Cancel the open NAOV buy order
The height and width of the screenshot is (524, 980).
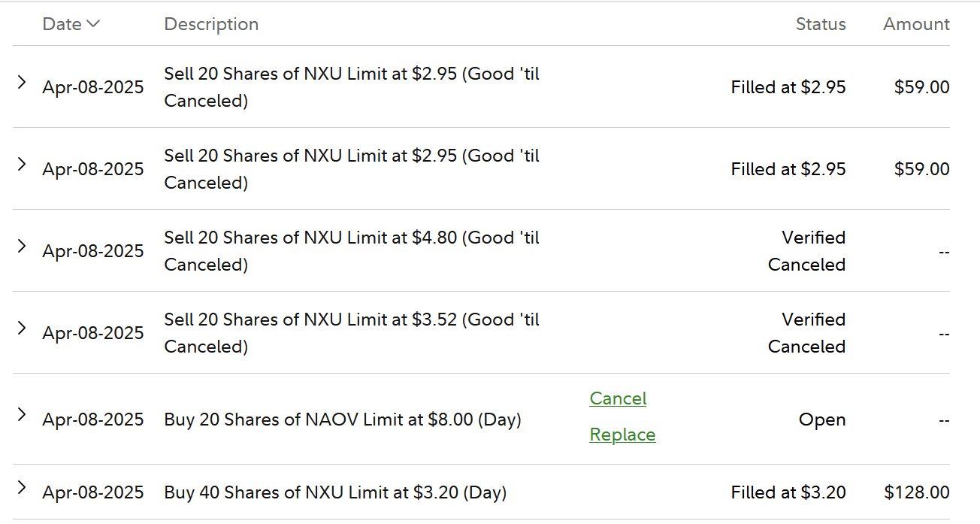(618, 398)
